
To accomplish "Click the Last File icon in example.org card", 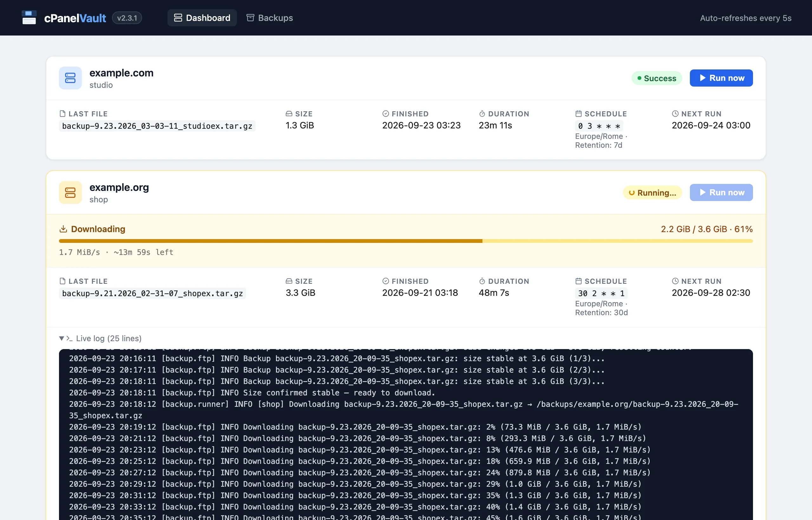I will [x=62, y=281].
